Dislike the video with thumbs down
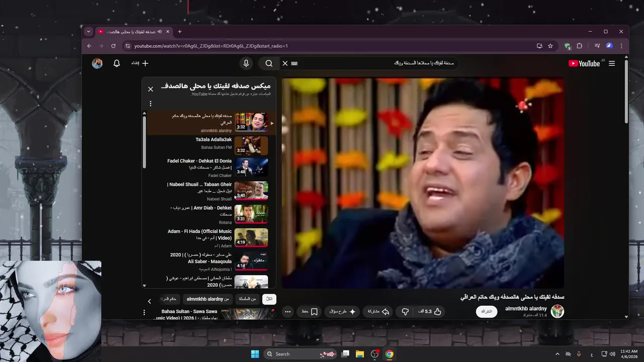Viewport: 644px width, 362px height. [405, 312]
